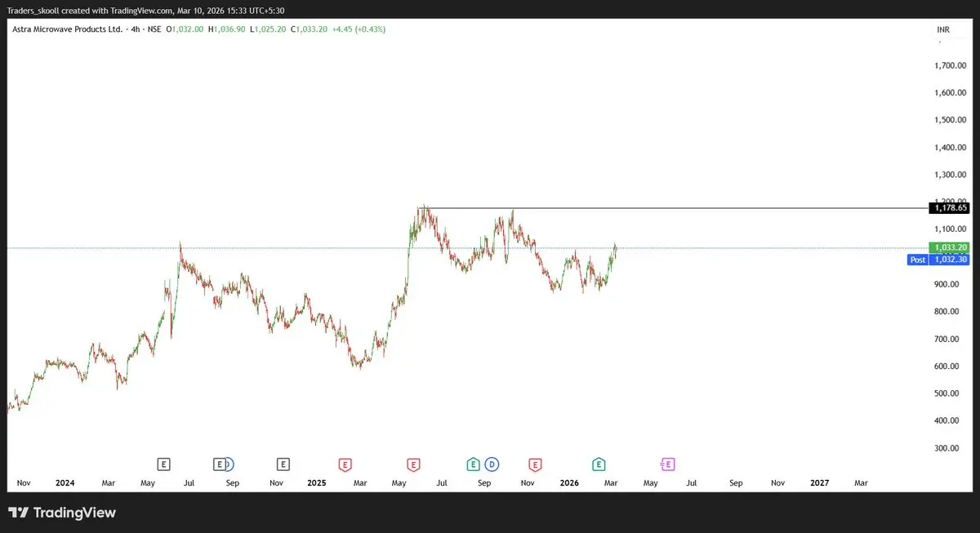The height and width of the screenshot is (533, 980).
Task: Click the green 1,033.20 last price label
Action: [949, 247]
